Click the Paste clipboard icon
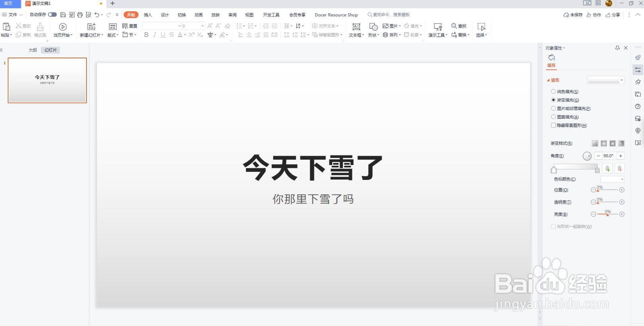The width and height of the screenshot is (644, 326). [x=6, y=27]
